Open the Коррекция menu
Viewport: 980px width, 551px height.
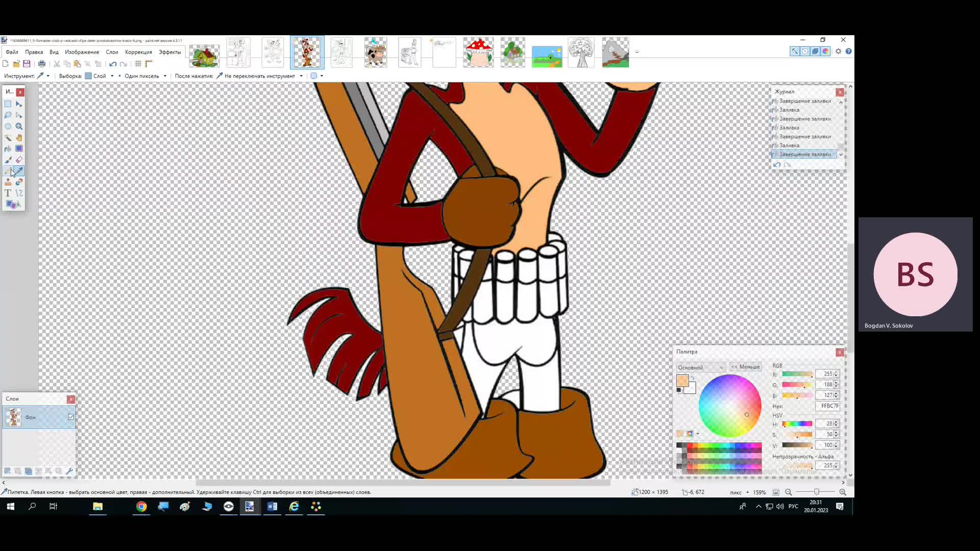tap(138, 52)
